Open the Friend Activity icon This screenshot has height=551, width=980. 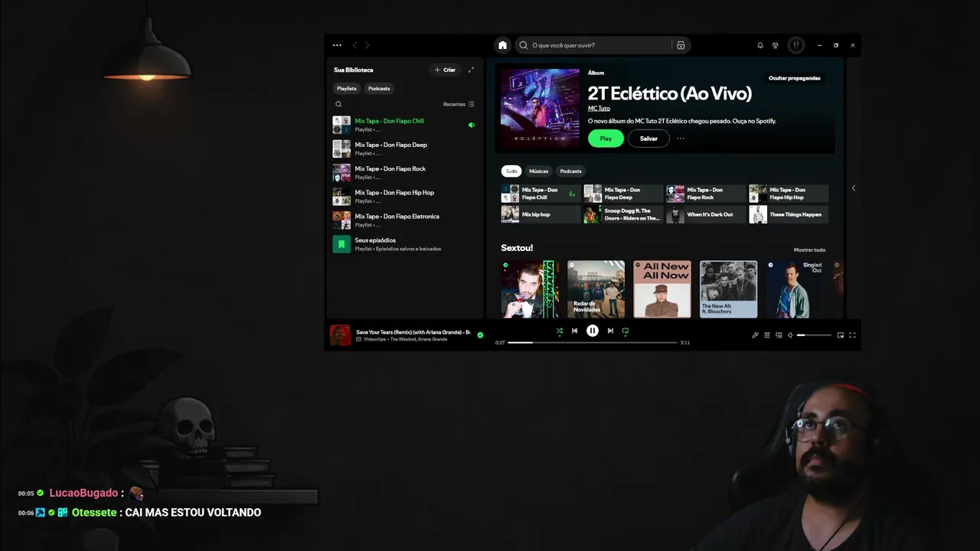point(776,45)
